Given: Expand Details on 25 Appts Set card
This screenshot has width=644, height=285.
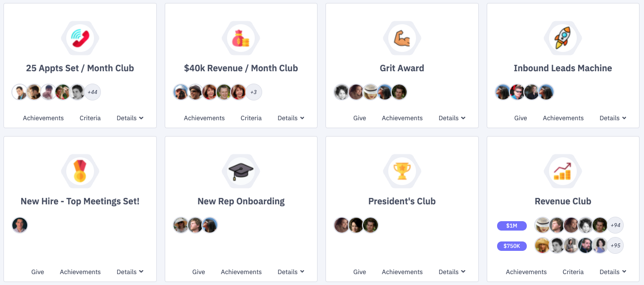Looking at the screenshot, I should tap(130, 118).
